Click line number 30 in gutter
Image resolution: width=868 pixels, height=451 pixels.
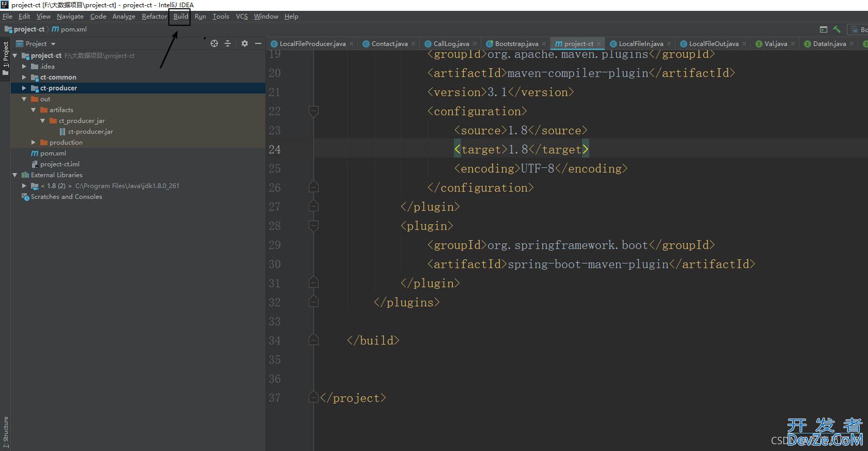pyautogui.click(x=275, y=264)
